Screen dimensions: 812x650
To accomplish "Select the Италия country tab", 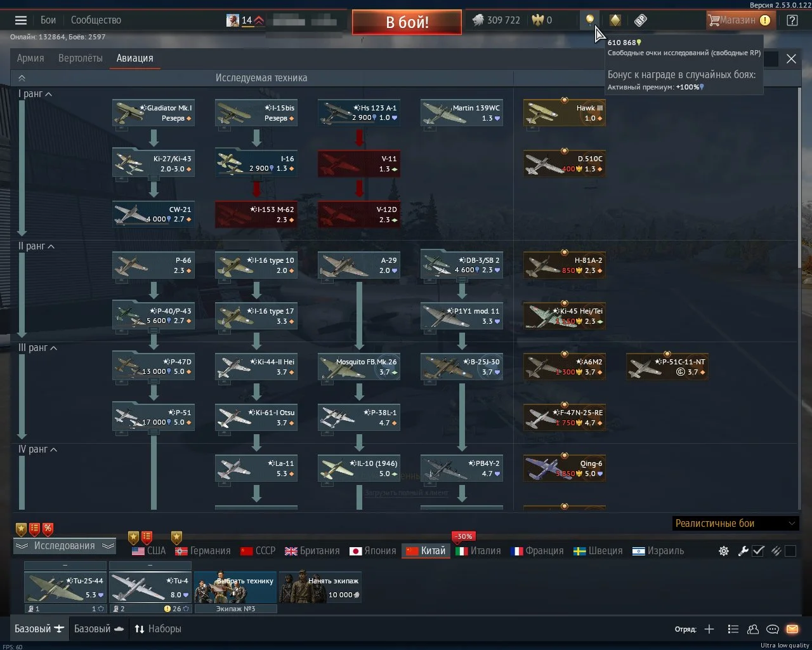I will [478, 551].
